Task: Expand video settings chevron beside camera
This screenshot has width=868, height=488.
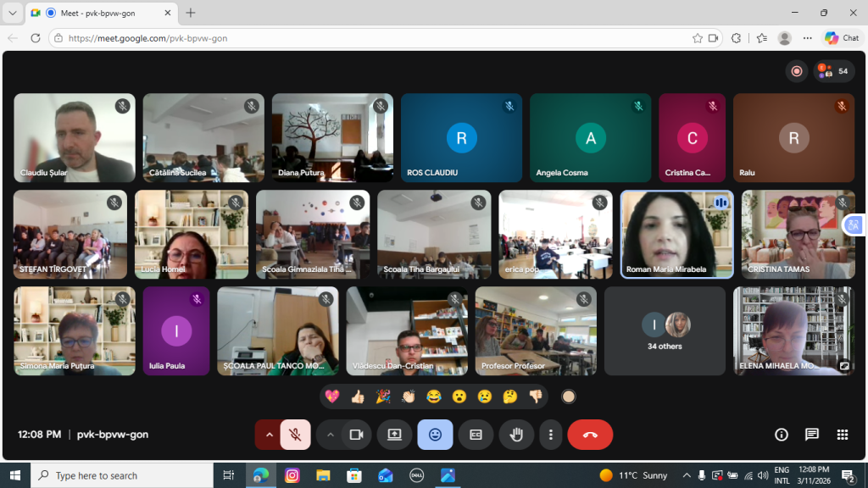Action: point(330,435)
